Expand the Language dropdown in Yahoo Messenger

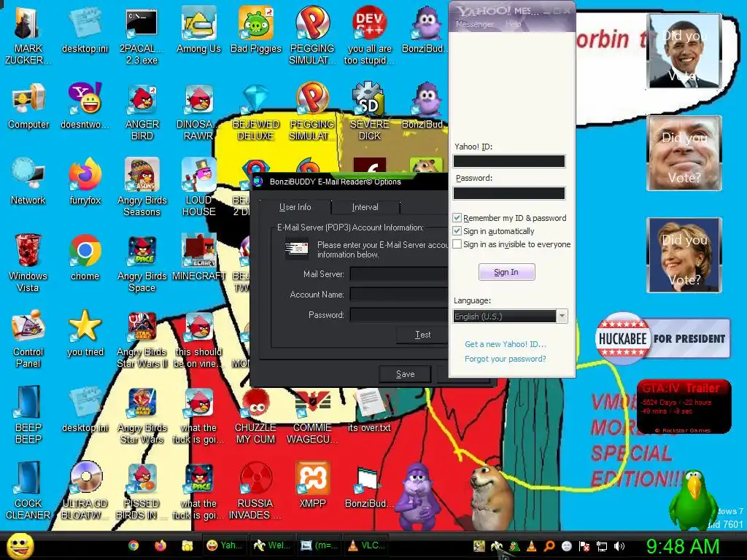pos(562,316)
